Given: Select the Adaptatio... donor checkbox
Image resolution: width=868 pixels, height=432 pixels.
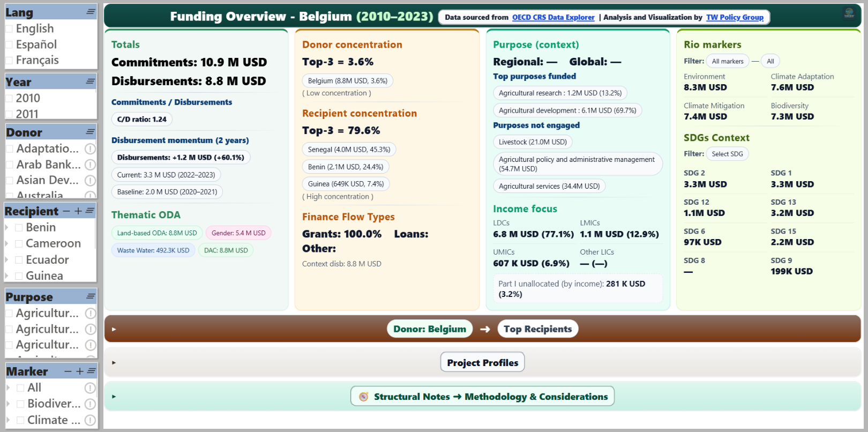Looking at the screenshot, I should click(x=10, y=148).
